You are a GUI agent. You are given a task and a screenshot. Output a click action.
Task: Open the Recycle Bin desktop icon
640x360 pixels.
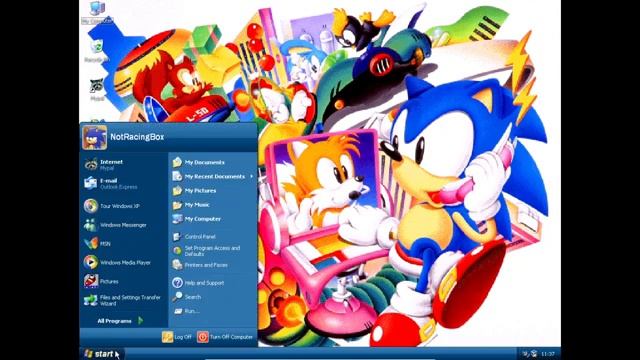(x=97, y=51)
